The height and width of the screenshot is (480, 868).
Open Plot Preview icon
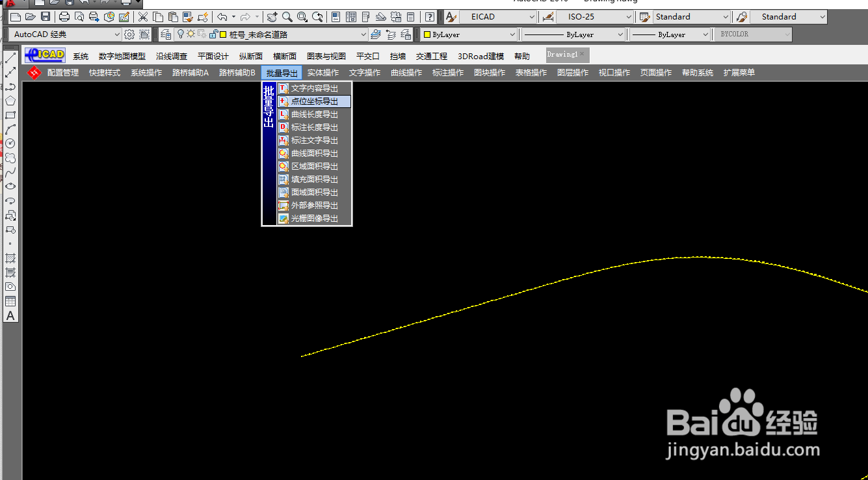click(79, 17)
